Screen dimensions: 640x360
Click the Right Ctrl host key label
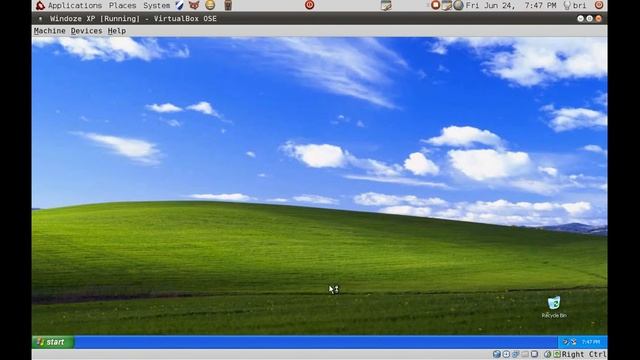point(584,354)
